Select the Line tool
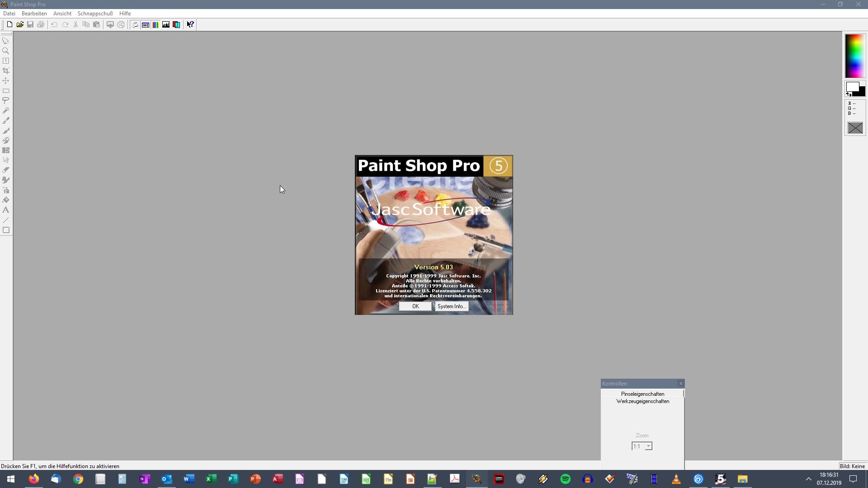The height and width of the screenshot is (488, 868). click(6, 220)
